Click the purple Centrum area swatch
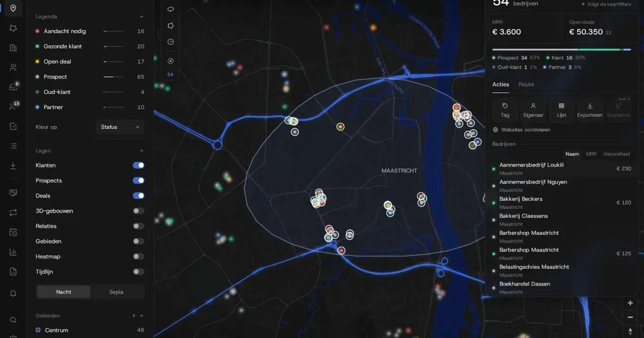Image resolution: width=644 pixels, height=338 pixels. tap(38, 330)
